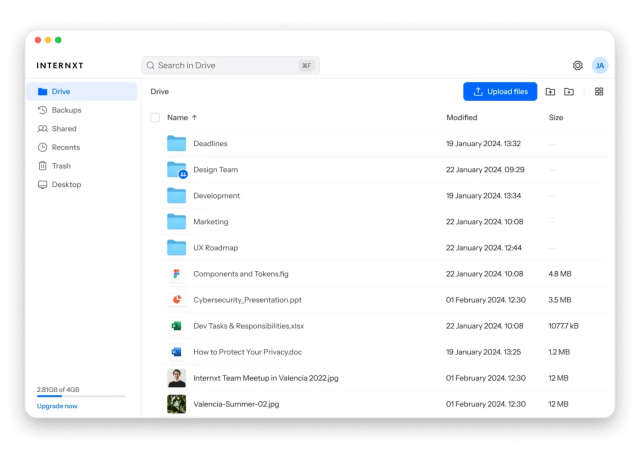640x451 pixels.
Task: Click the 2.81GB of 4GB storage text
Action: coord(58,390)
